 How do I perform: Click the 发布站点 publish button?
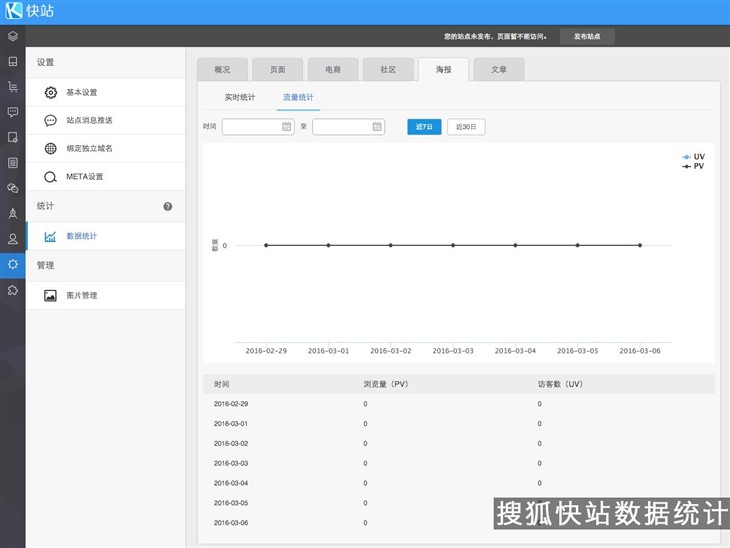(x=587, y=36)
